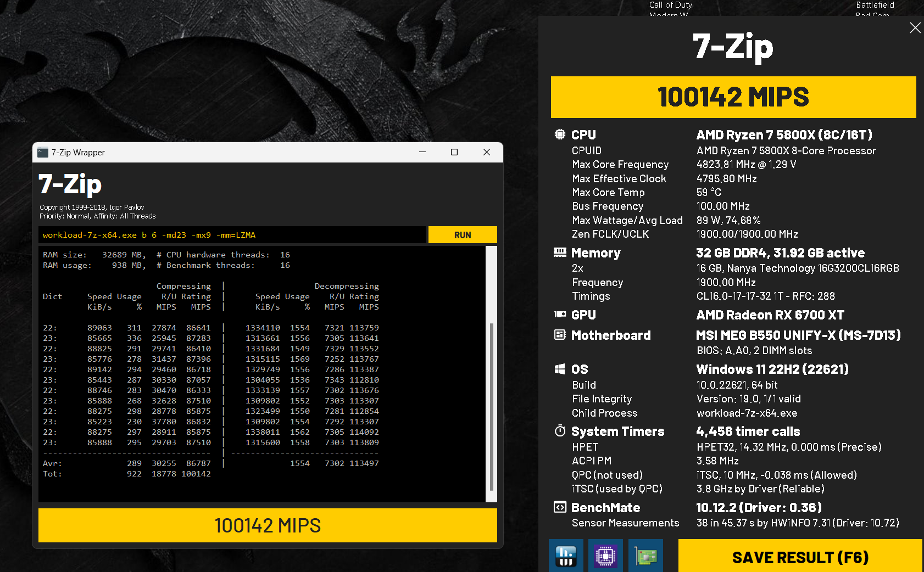Viewport: 924px width, 572px height.
Task: Click 'Zen FCLK/UCLK' label
Action: point(610,234)
